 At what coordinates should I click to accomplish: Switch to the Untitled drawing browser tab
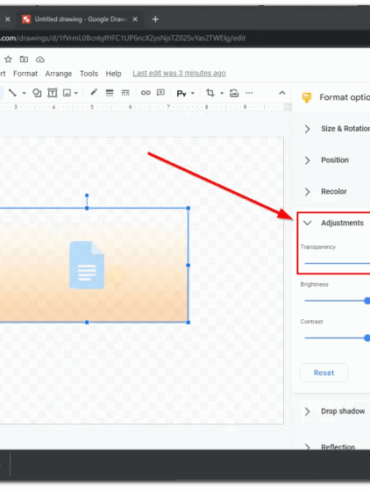pos(80,19)
